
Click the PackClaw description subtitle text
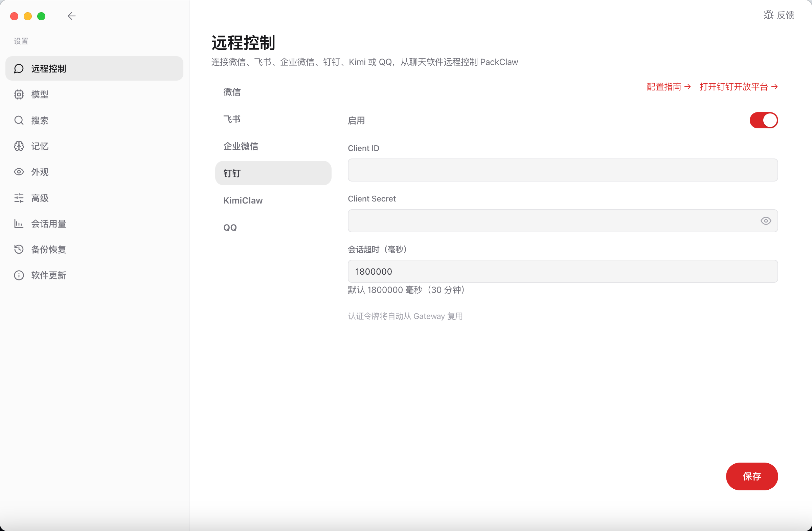click(x=364, y=62)
